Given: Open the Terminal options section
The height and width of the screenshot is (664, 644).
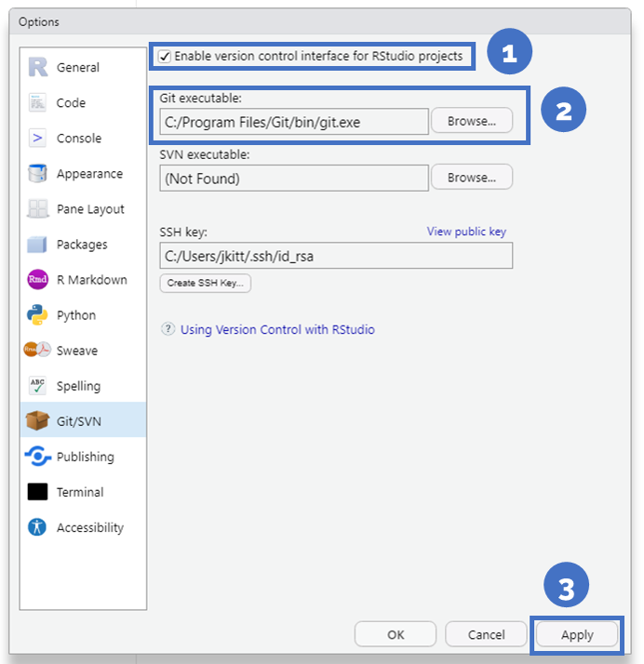Looking at the screenshot, I should pyautogui.click(x=79, y=492).
